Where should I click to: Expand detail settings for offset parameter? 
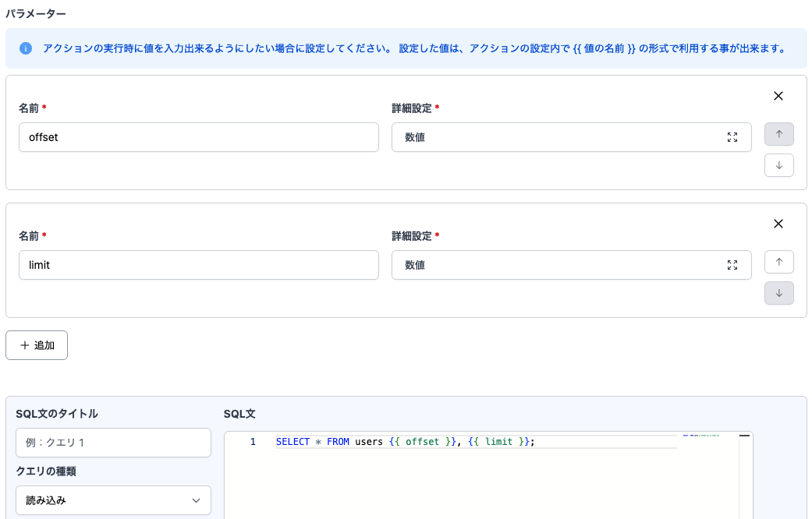coord(732,137)
